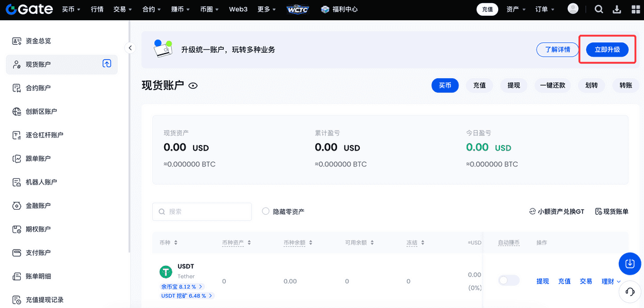Click the user avatar profile icon

point(573,9)
